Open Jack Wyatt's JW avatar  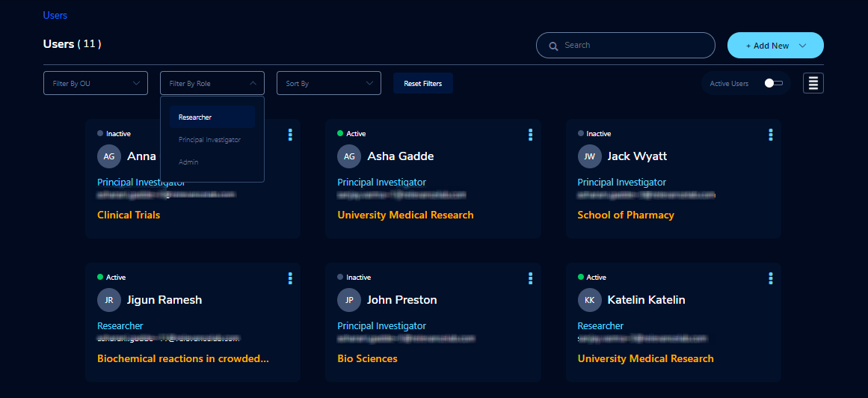coord(590,156)
